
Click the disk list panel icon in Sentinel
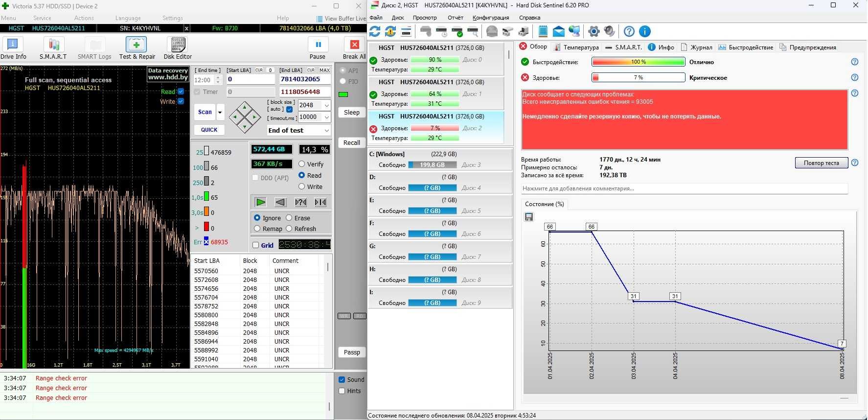pyautogui.click(x=406, y=32)
